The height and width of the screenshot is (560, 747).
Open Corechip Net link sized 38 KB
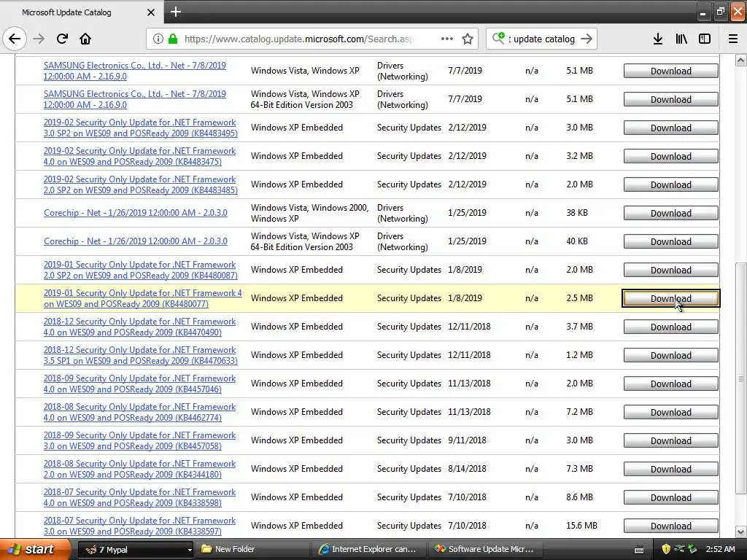click(135, 213)
